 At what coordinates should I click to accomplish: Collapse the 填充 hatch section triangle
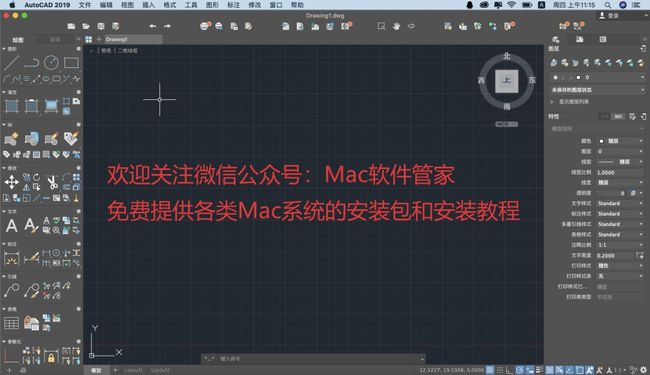(x=4, y=92)
